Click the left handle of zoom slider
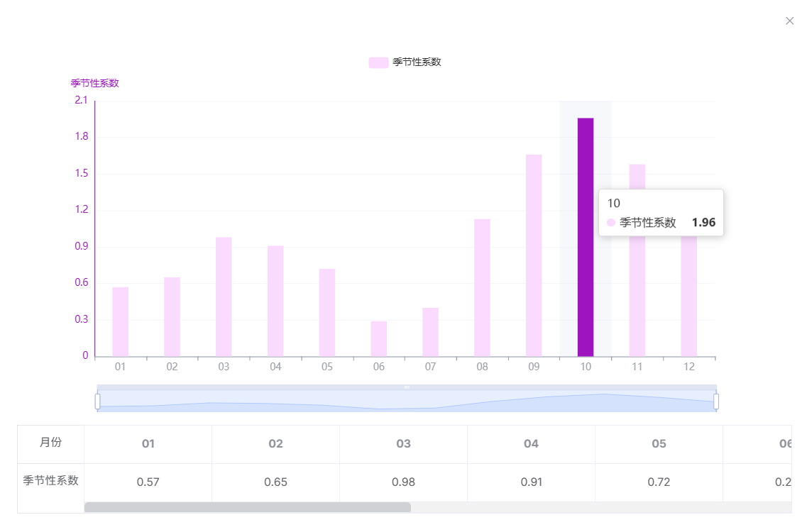The image size is (807, 532). pos(97,401)
